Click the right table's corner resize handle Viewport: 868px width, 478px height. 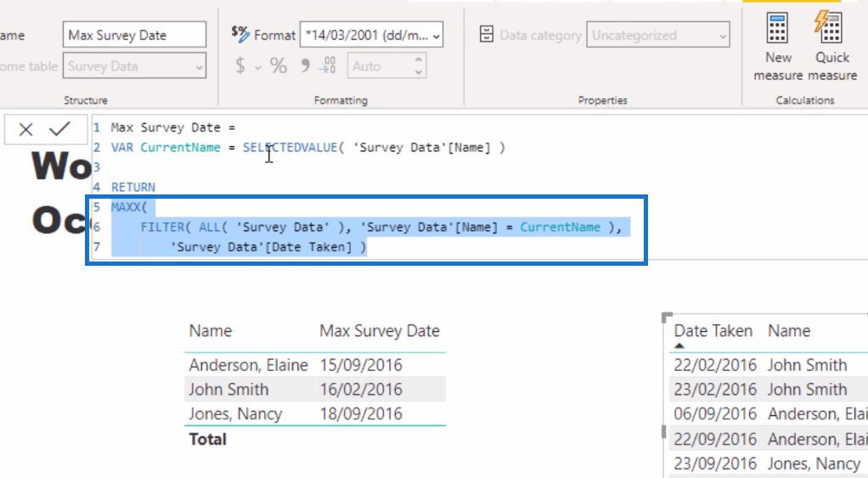click(667, 317)
